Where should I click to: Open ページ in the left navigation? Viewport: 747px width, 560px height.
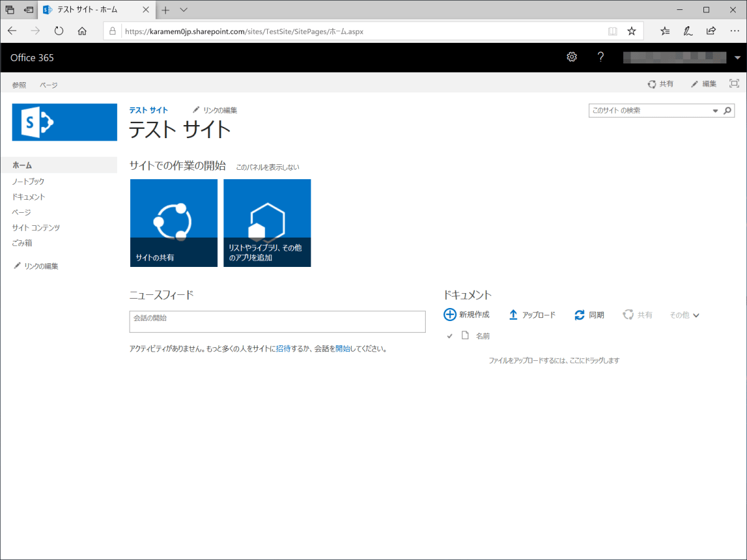click(21, 212)
